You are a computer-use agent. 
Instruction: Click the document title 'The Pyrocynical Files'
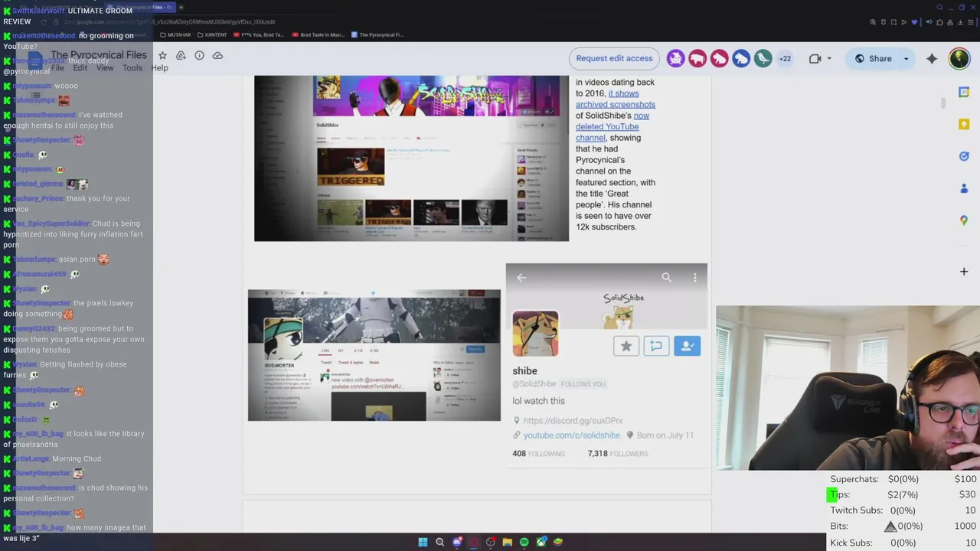tap(99, 55)
